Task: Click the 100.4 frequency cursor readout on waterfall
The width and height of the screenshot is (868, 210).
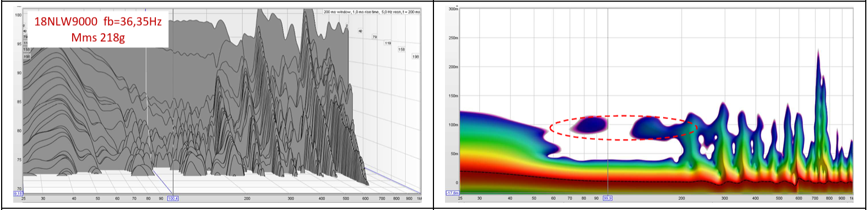Action: (x=173, y=198)
